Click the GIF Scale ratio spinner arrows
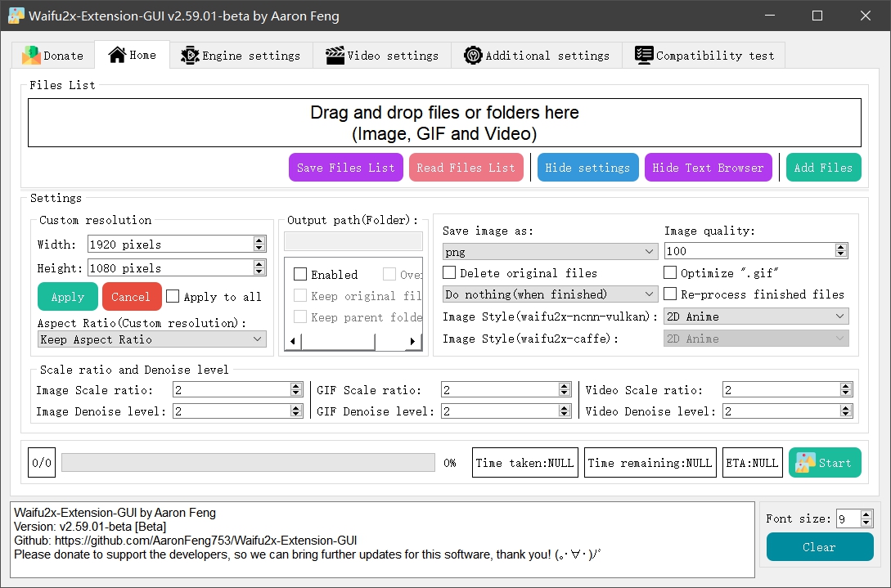 click(564, 389)
